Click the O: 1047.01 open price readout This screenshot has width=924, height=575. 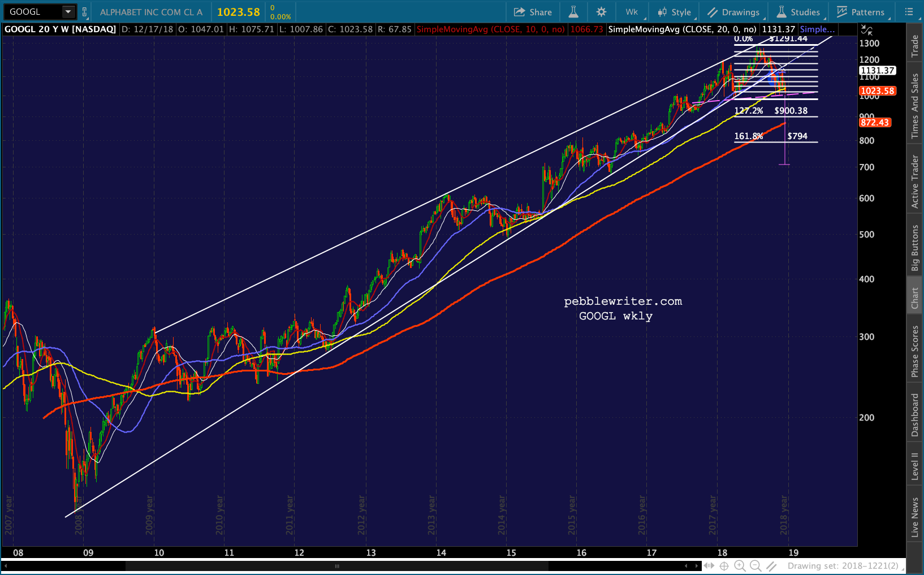click(201, 29)
